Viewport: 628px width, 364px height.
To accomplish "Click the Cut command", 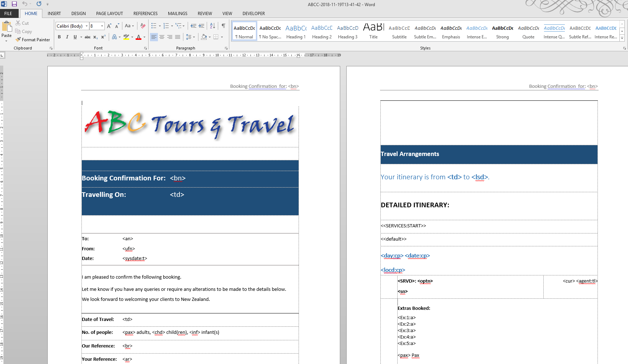I will [x=22, y=23].
